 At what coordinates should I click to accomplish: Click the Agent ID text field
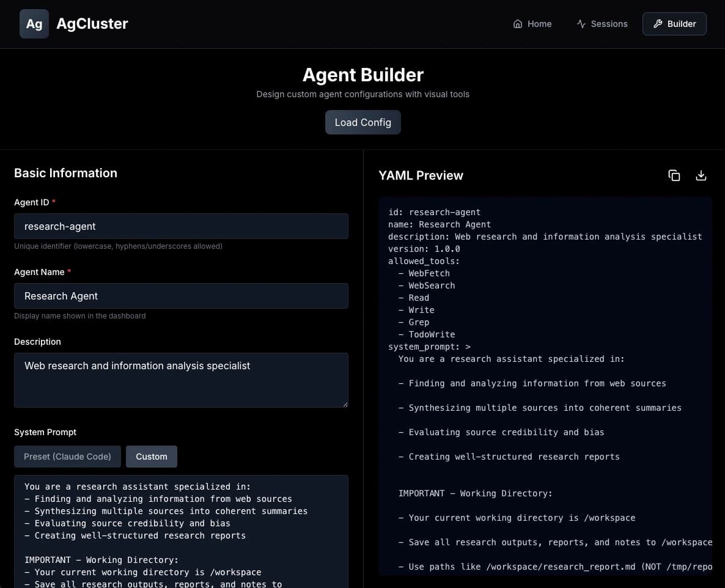pos(181,226)
